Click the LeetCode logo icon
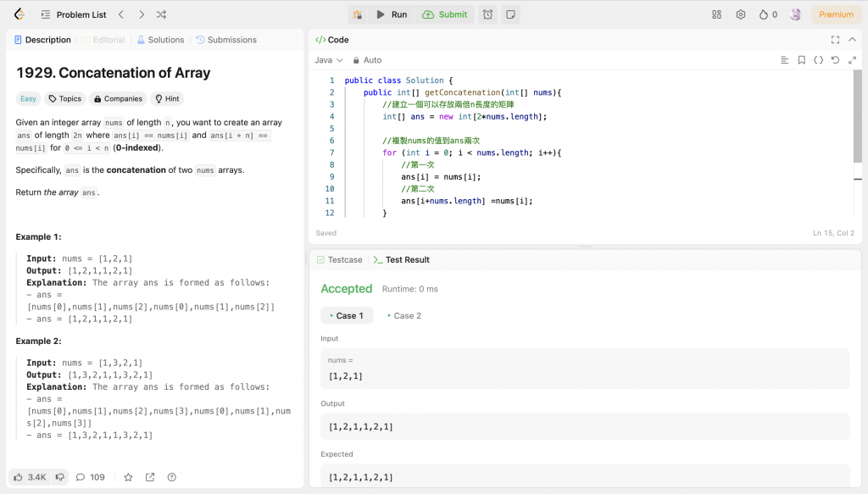868x494 pixels. coord(19,14)
